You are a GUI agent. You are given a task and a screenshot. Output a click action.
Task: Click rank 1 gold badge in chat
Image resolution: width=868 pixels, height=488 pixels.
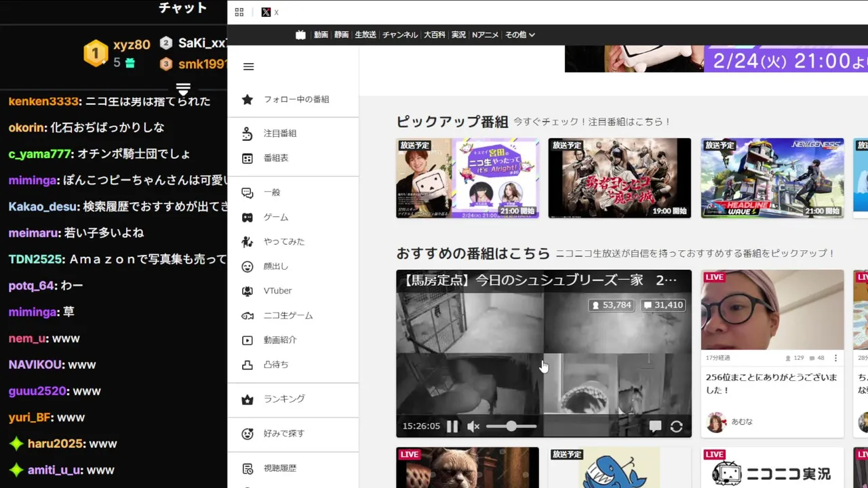[96, 54]
